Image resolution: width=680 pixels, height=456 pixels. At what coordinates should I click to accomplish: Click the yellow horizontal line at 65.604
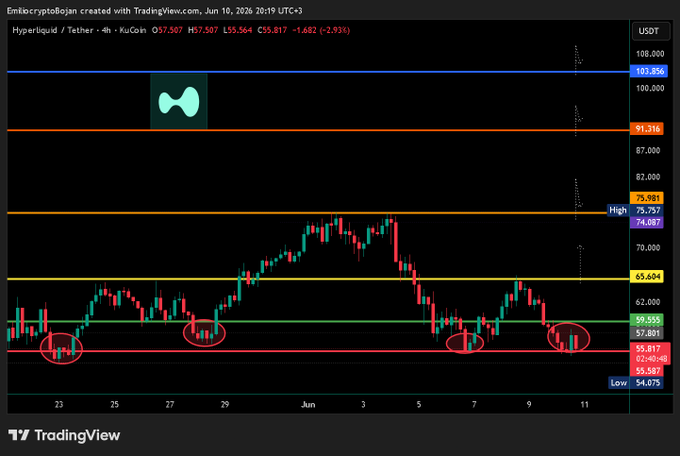point(318,279)
